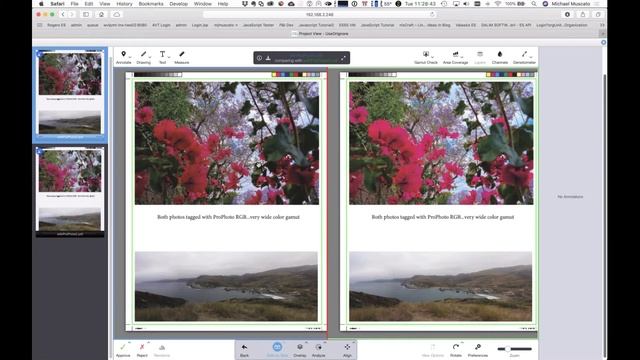640x360 pixels.
Task: Click the Back arrow
Action: coord(244,347)
